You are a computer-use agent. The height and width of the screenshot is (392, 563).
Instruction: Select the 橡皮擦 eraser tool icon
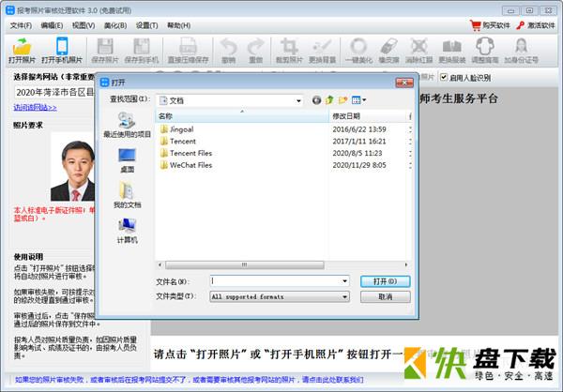[388, 46]
